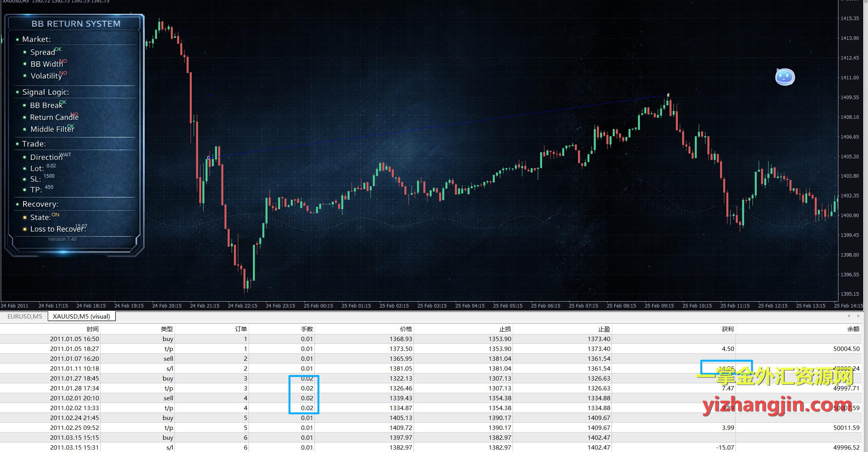Click the Loss to Recover bullet icon

[25, 229]
